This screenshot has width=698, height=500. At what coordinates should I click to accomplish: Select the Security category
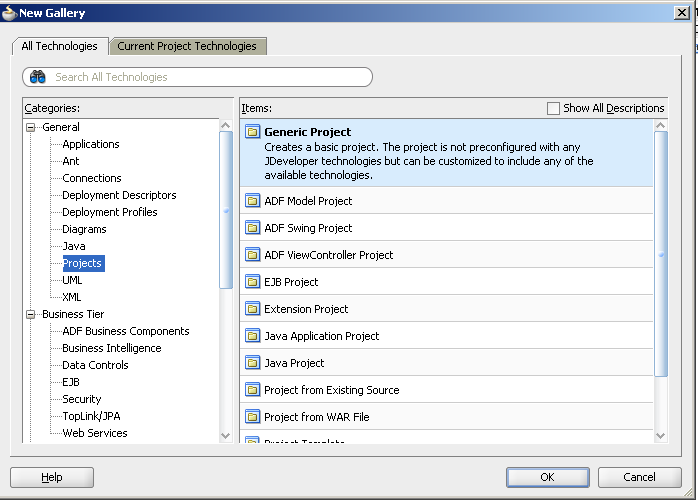point(82,399)
